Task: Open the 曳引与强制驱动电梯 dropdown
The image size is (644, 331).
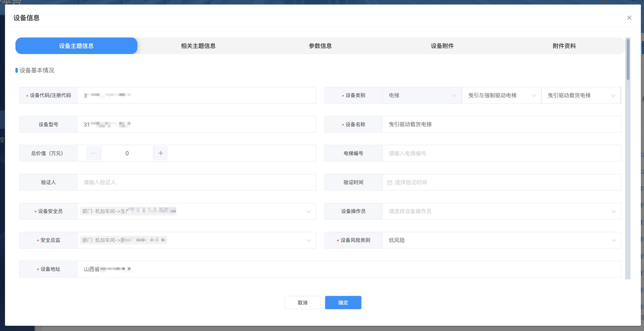Action: click(x=501, y=95)
